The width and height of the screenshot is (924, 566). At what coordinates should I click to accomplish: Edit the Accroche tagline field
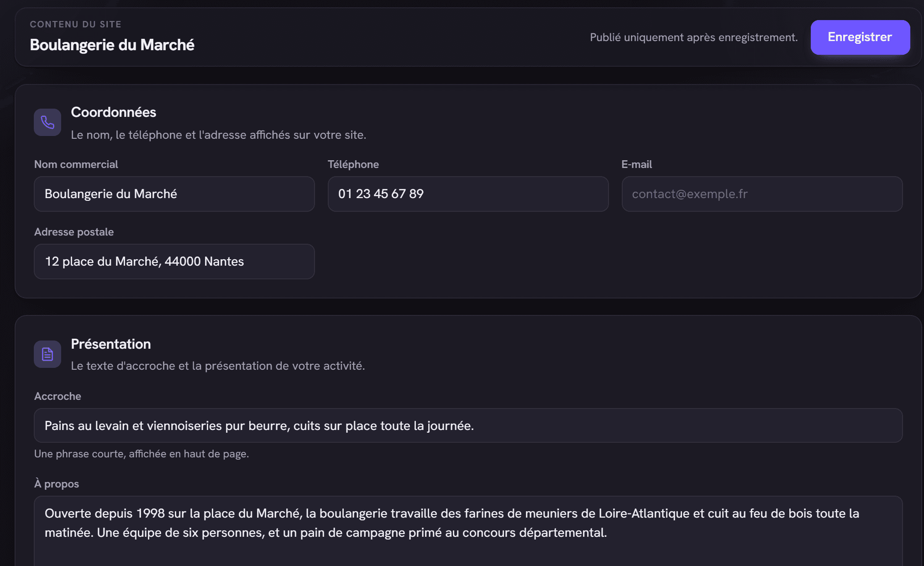[x=468, y=425]
